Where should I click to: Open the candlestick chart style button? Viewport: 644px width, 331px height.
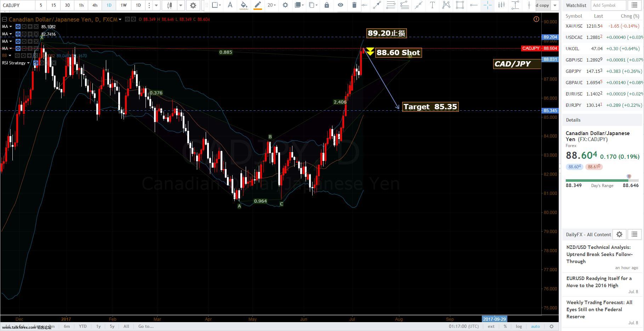click(170, 5)
